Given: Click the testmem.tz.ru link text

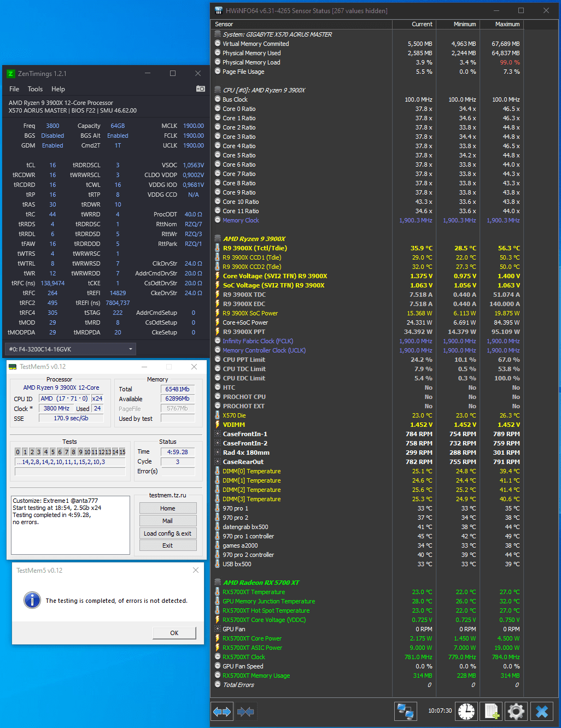Looking at the screenshot, I should point(167,495).
